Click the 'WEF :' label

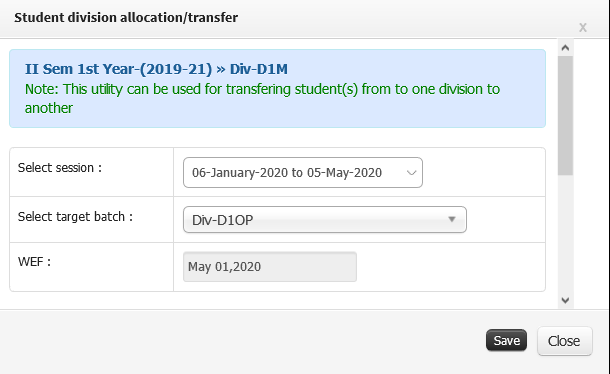tap(34, 262)
